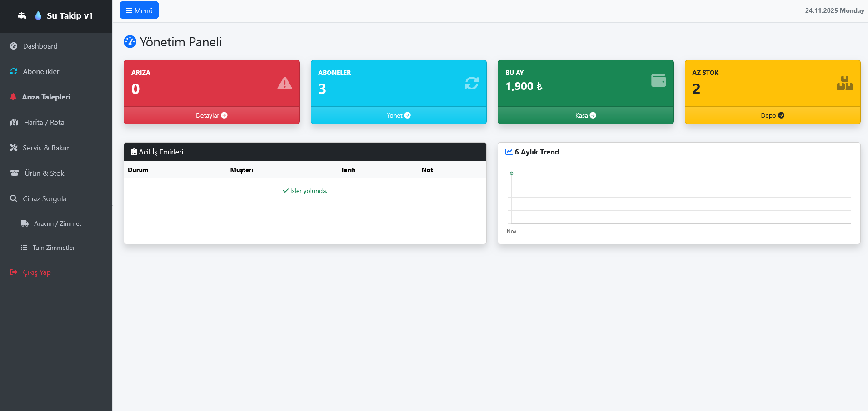Go to Kasa from the Bu Ay card
Viewport: 868px width, 411px height.
click(585, 115)
